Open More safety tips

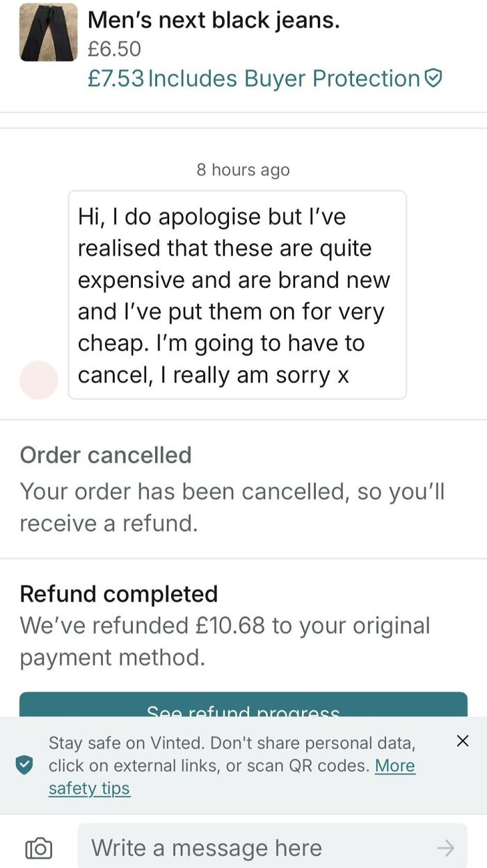(x=90, y=789)
